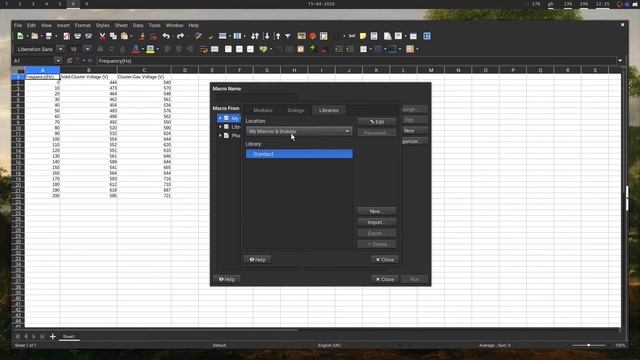Open the Sheet menu
640x360 pixels.
pos(121,25)
